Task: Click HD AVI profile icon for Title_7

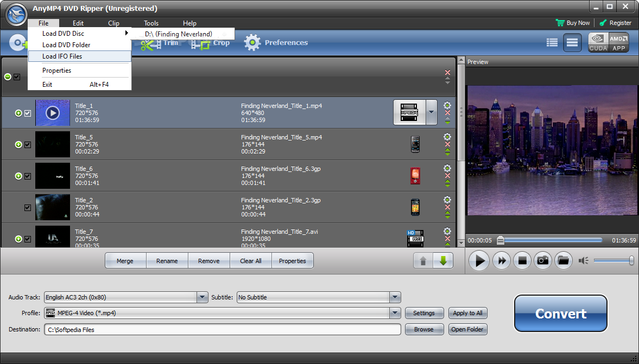Action: [x=415, y=239]
